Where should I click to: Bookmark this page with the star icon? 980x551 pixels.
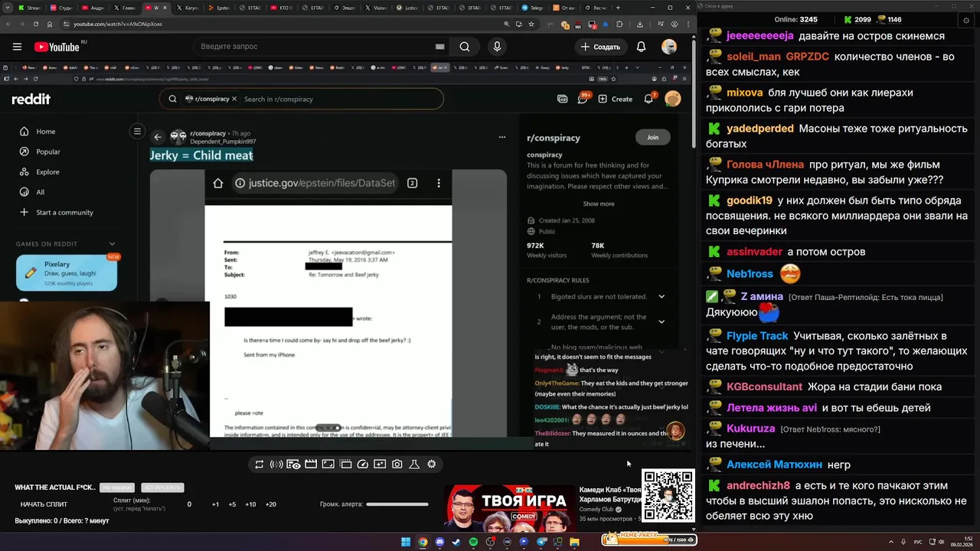[x=531, y=24]
